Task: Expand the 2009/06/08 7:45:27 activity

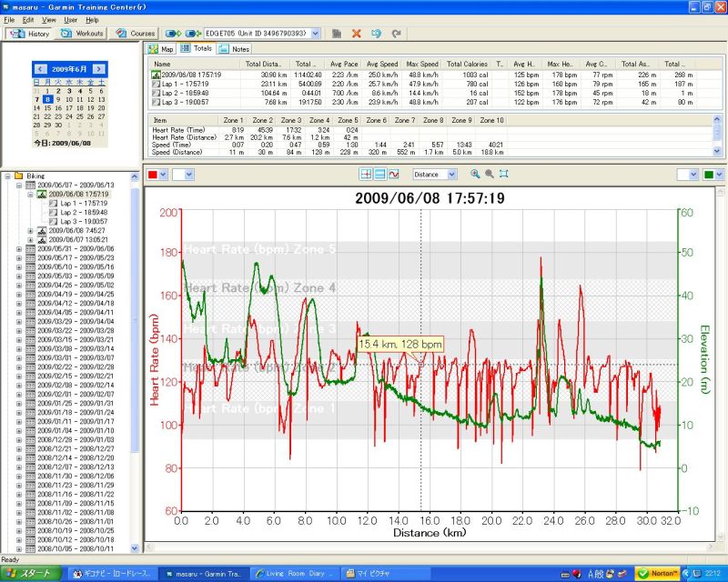Action: (x=31, y=231)
